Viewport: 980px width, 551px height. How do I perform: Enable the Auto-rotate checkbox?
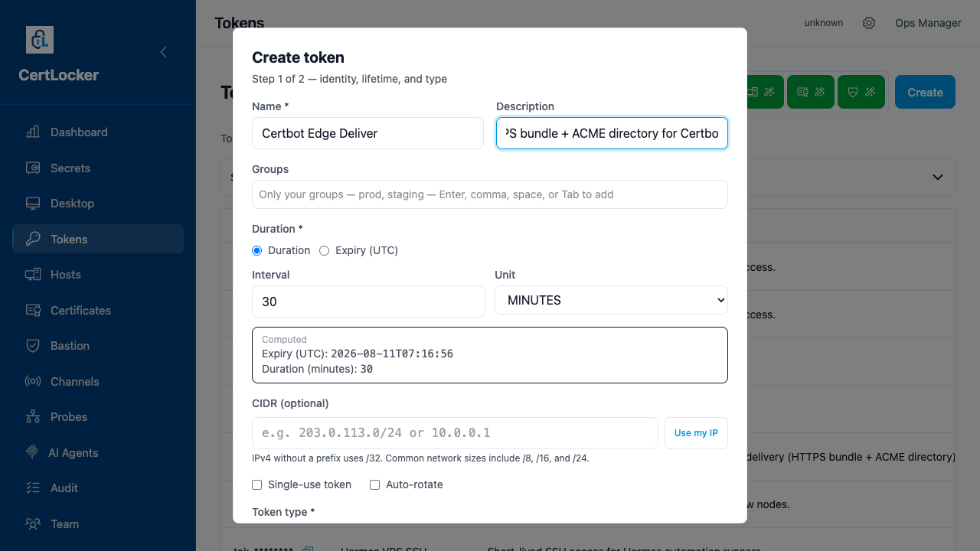point(375,484)
